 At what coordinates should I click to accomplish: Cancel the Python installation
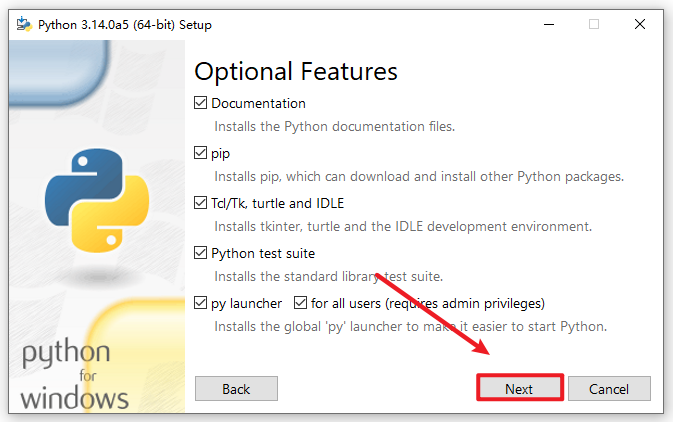point(608,388)
